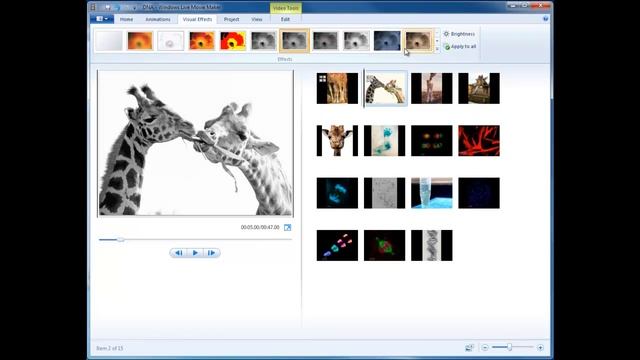Step to the previous frame
The image size is (640, 360).
(x=179, y=253)
